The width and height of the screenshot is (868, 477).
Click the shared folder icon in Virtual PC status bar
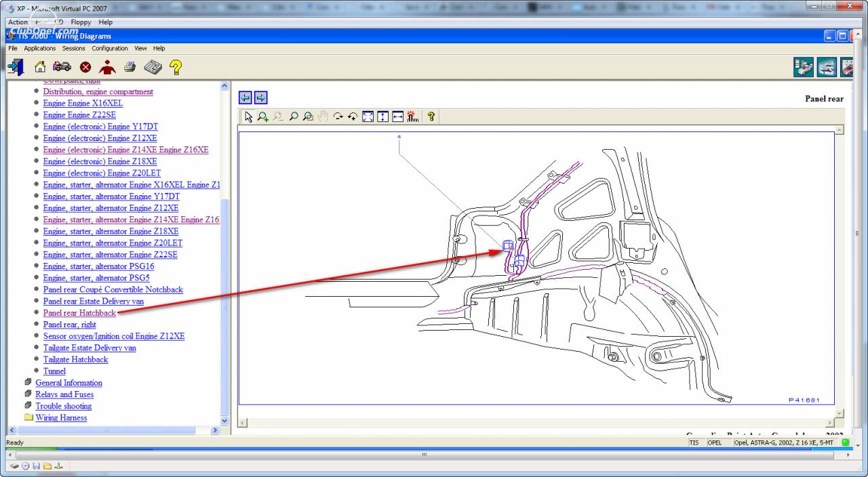[47, 466]
